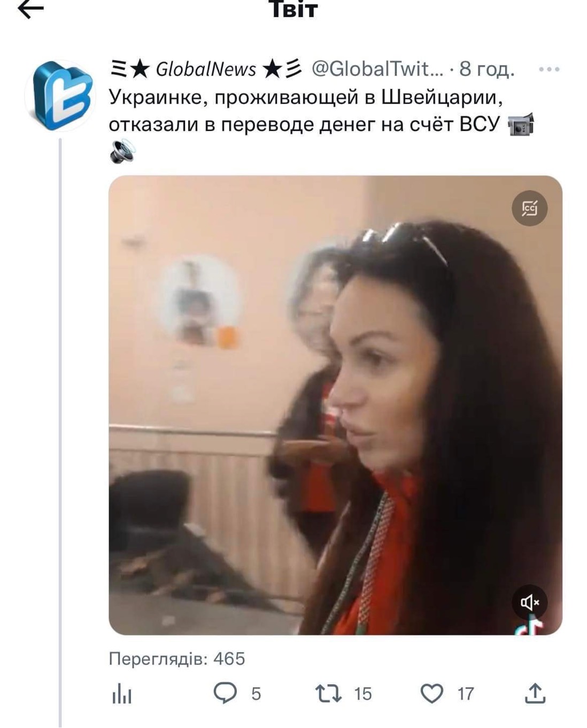
Task: Like the tweet with heart icon
Action: (x=432, y=694)
